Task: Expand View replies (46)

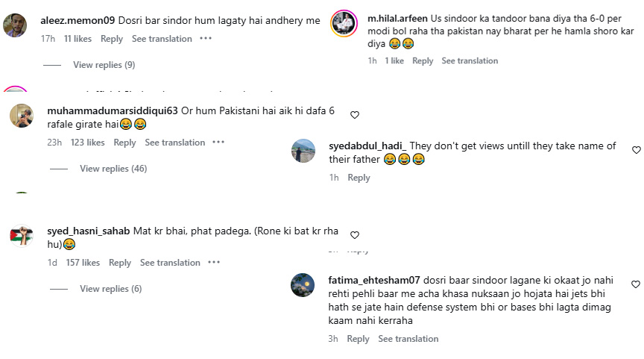Action: pos(113,169)
